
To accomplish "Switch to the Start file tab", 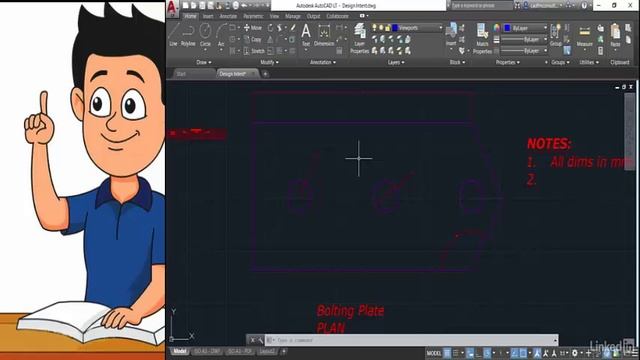I will coord(193,74).
